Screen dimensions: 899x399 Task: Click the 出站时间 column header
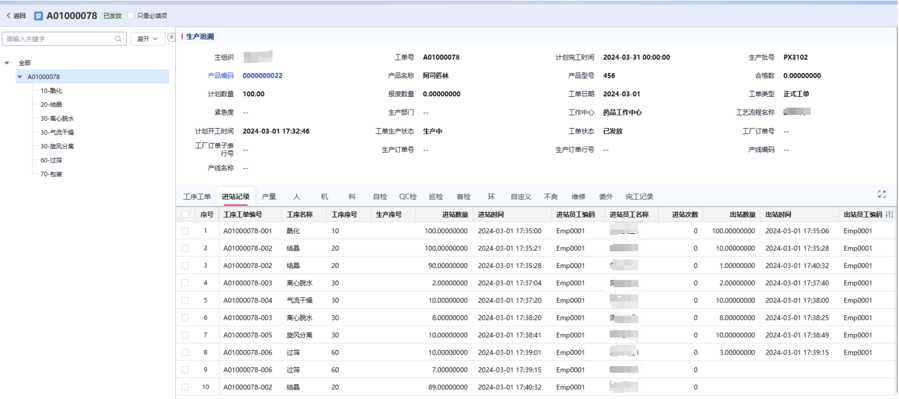click(779, 214)
